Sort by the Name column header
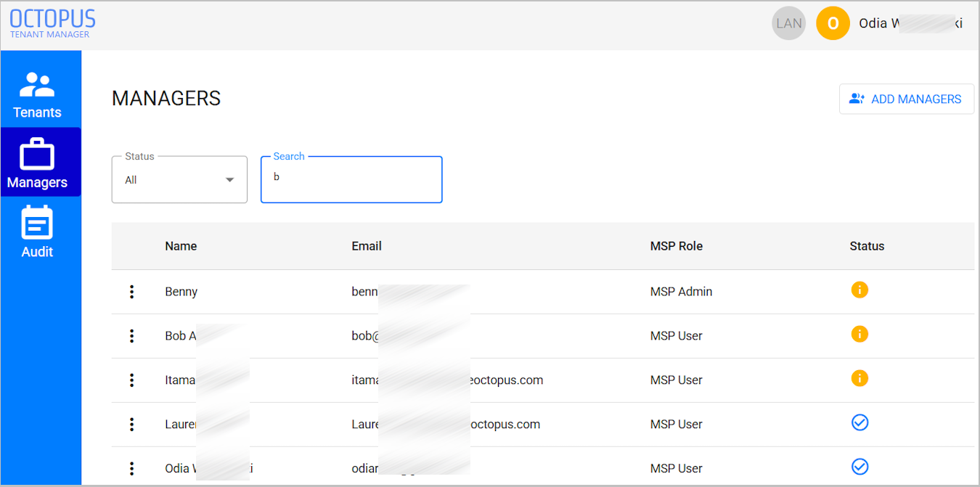The image size is (980, 487). click(x=181, y=246)
